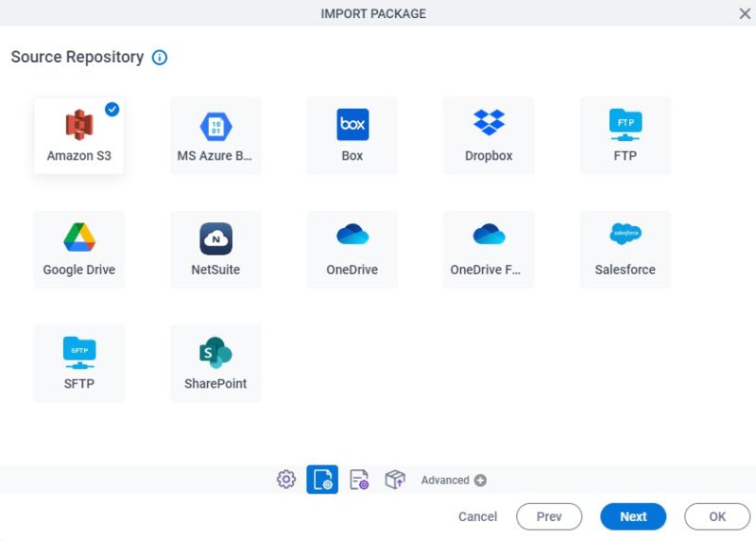Pick Dropbox as source repository
The height and width of the screenshot is (541, 756).
[489, 135]
